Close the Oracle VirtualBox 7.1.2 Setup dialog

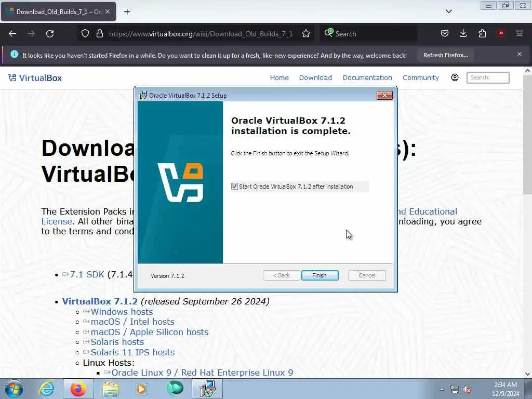[384, 96]
